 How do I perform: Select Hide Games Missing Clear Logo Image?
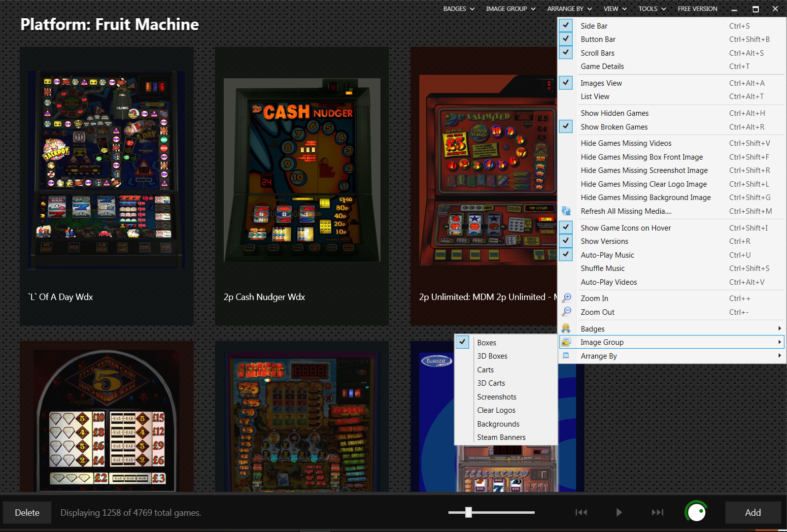click(x=672, y=184)
